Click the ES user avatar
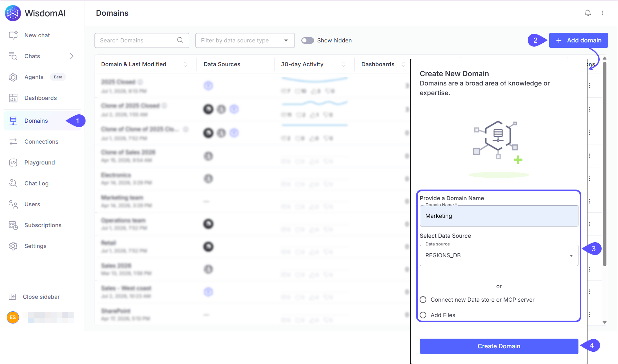The width and height of the screenshot is (618, 364). 13,317
